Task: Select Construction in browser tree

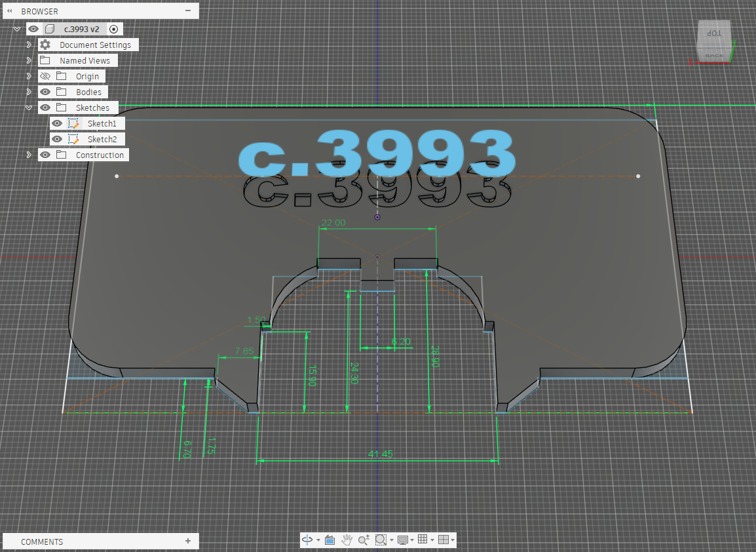Action: (100, 155)
